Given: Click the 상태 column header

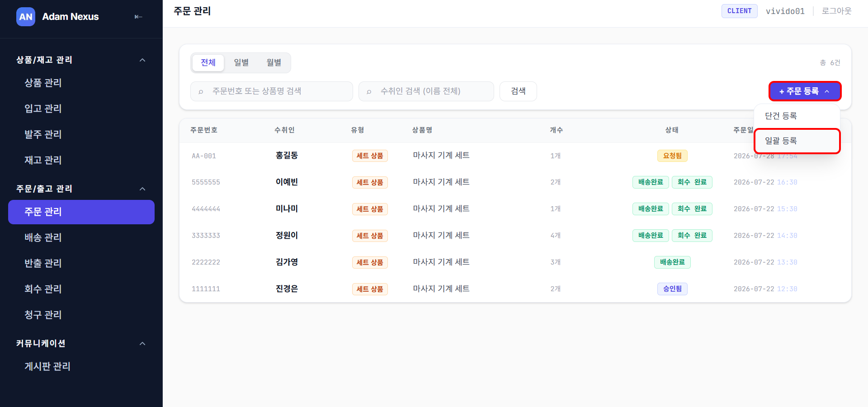Looking at the screenshot, I should [x=672, y=130].
